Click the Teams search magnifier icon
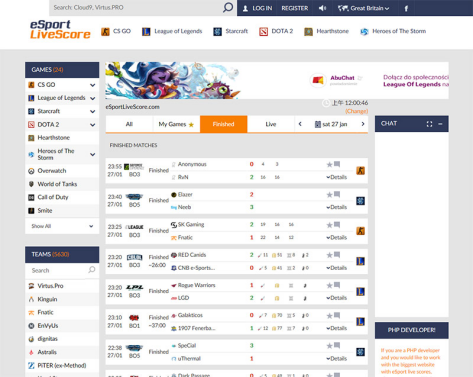 point(92,270)
